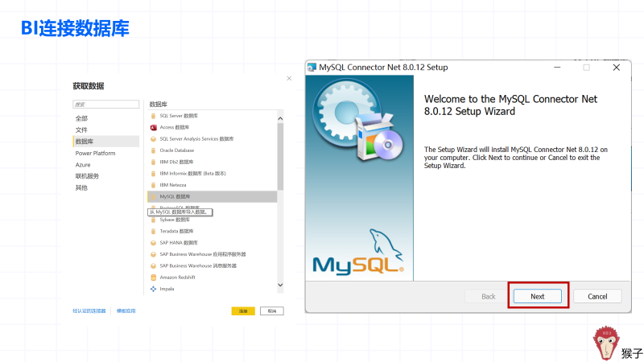The image size is (644, 362).
Task: Click the 搜索 input box in 获取数据
Action: (106, 105)
